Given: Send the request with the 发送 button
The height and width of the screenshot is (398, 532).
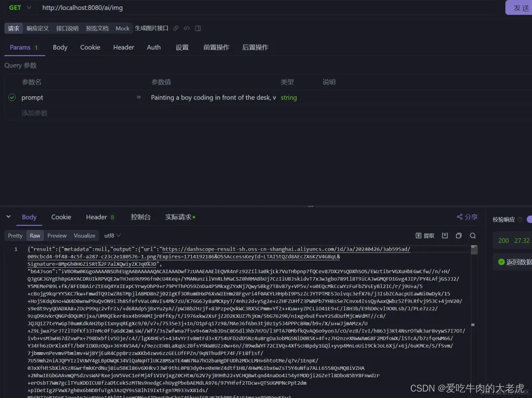Looking at the screenshot, I should pyautogui.click(x=520, y=7).
